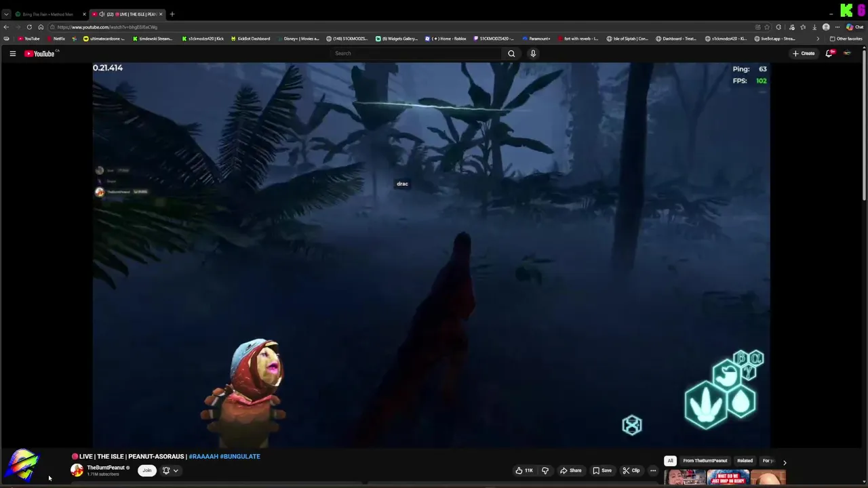Share the live stream video

[x=571, y=470]
